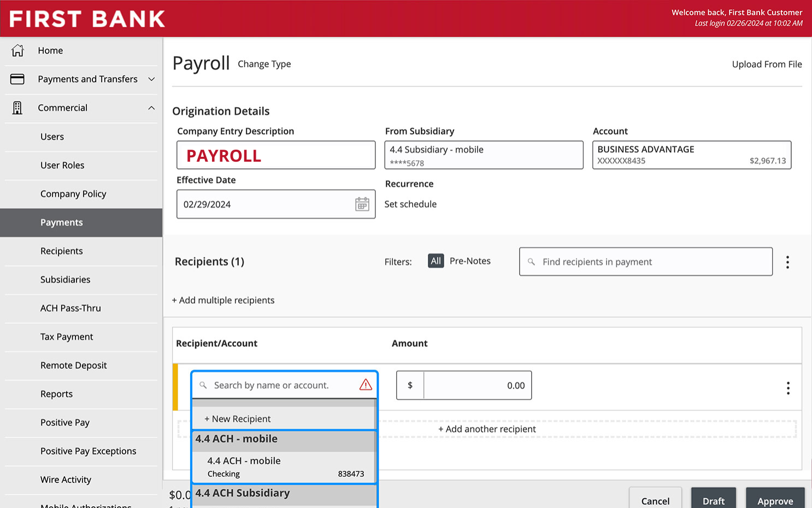812x508 pixels.
Task: Click the Upload From File link
Action: pyautogui.click(x=767, y=64)
